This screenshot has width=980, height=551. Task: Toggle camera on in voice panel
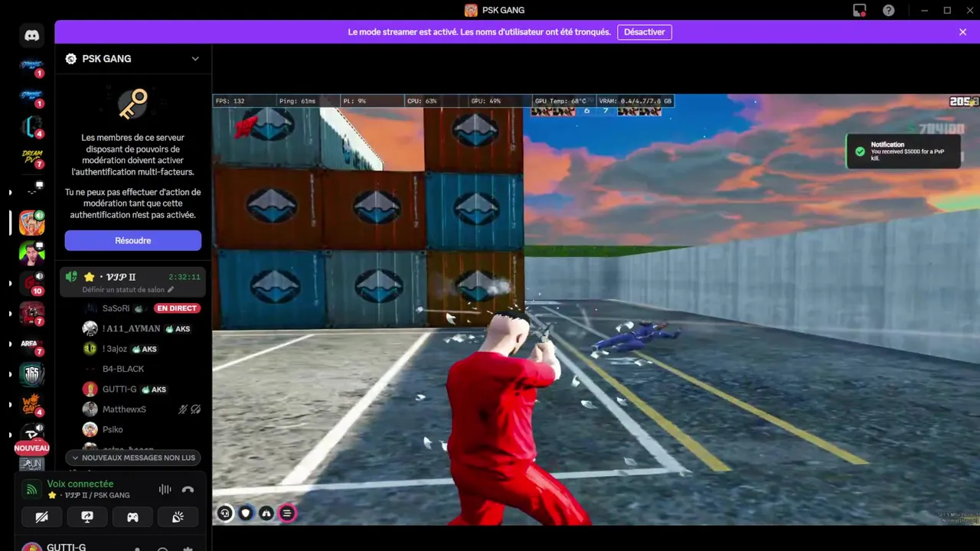(42, 517)
